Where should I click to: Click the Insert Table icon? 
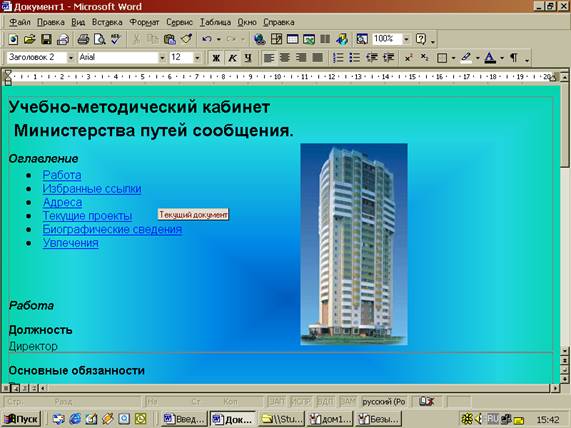293,39
